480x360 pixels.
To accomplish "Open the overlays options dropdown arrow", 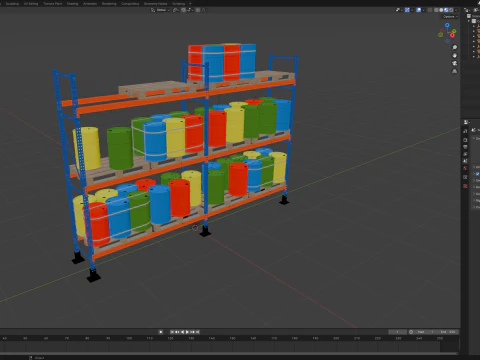I will pos(424,10).
